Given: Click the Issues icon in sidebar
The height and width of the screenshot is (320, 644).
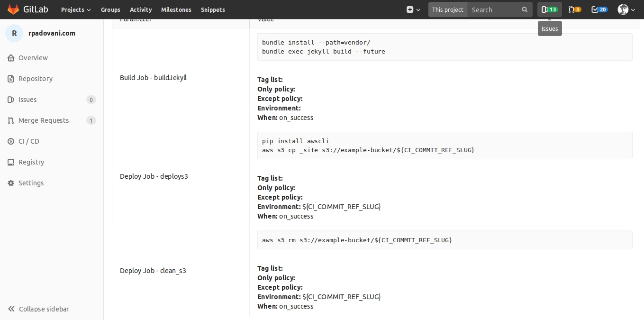Looking at the screenshot, I should [11, 100].
